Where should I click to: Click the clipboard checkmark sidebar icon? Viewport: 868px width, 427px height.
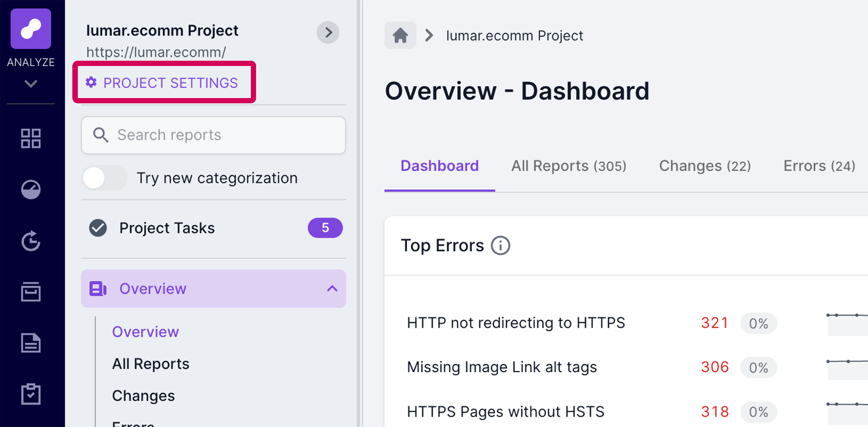tap(31, 394)
